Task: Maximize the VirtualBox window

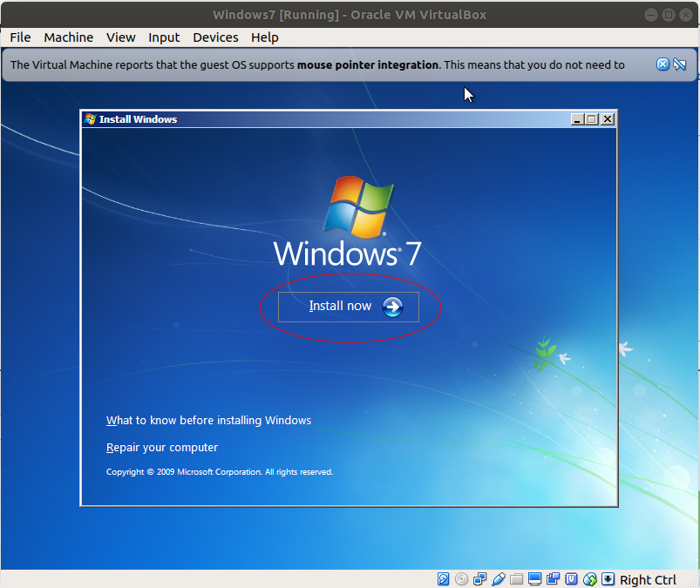Action: [669, 15]
